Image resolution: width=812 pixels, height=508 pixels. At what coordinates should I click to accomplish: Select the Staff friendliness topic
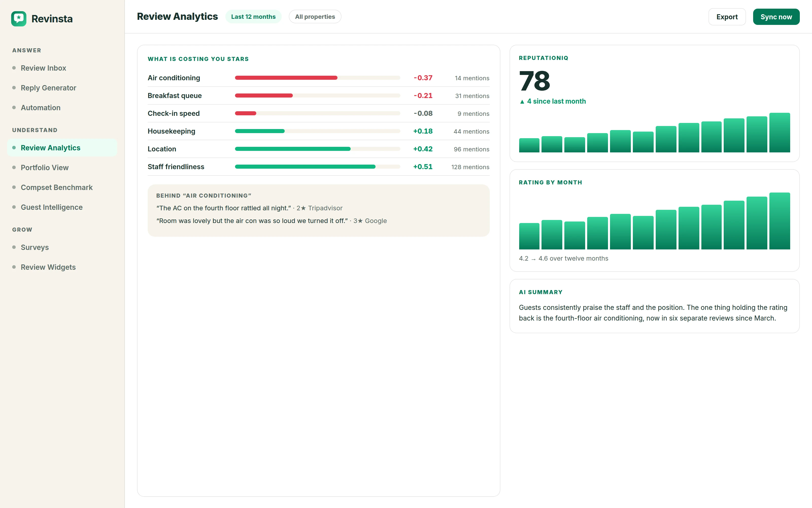(x=318, y=167)
